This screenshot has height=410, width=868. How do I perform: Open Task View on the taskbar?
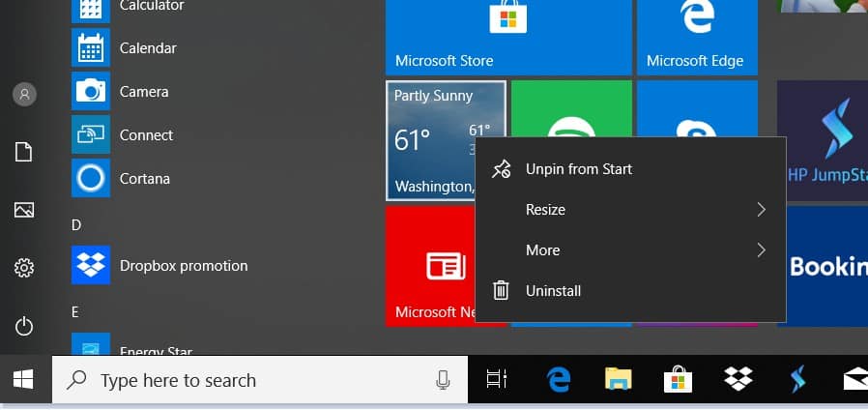pos(497,379)
